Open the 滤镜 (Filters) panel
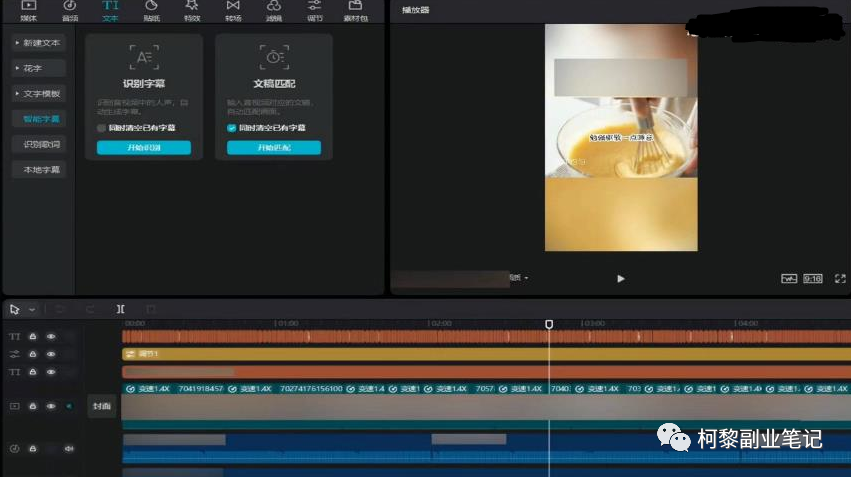 [274, 10]
